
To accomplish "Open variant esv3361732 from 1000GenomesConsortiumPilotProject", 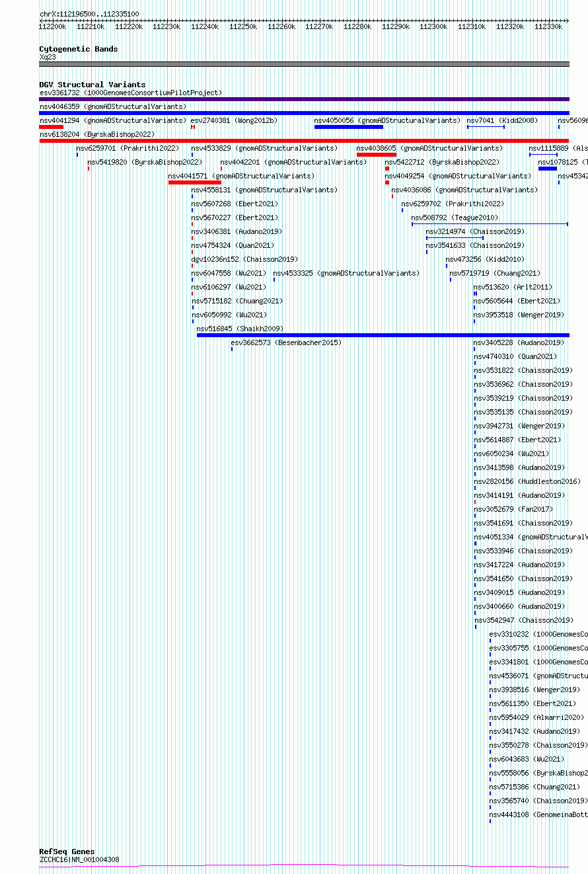I will tap(131, 93).
